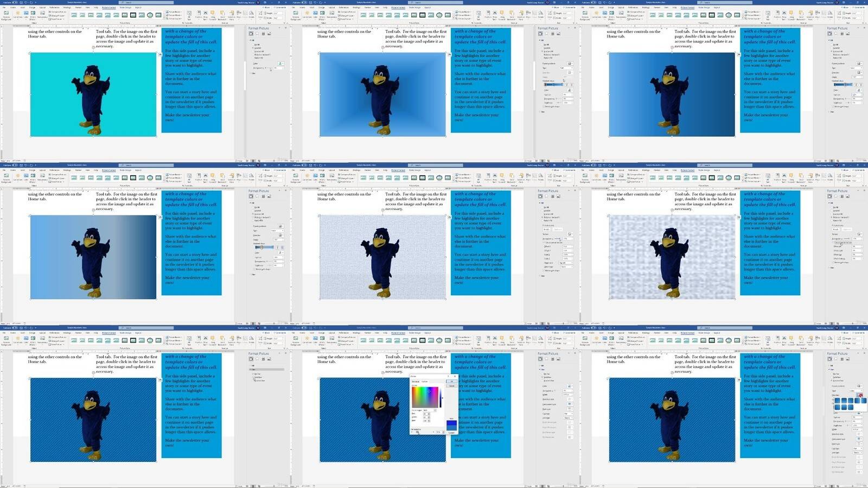Select the oval picture style in the cyan-picture window
The width and height of the screenshot is (868, 488).
(x=150, y=15)
